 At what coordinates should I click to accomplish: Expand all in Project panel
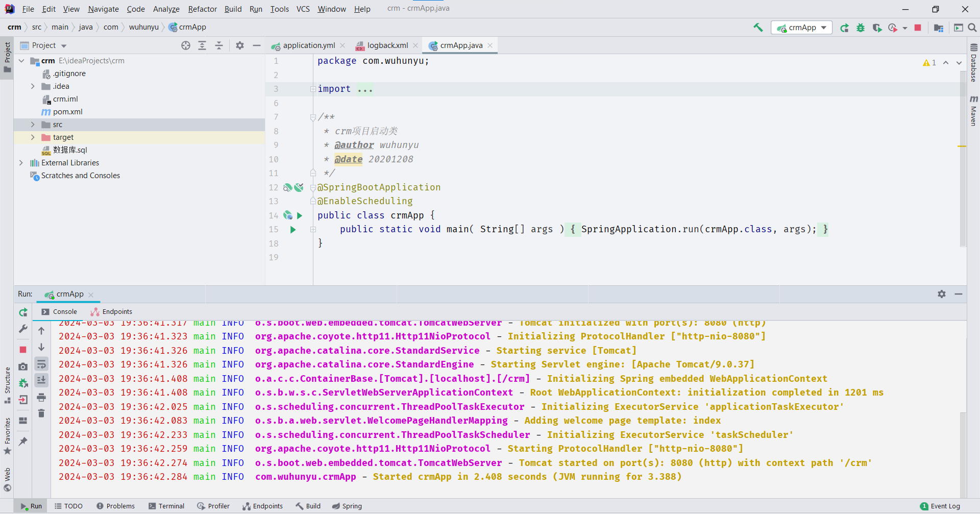click(x=202, y=45)
